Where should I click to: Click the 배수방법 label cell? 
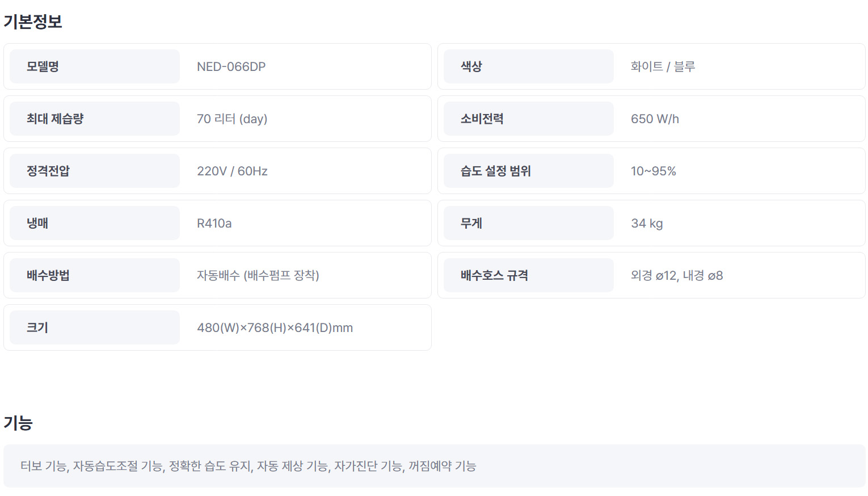click(x=94, y=275)
